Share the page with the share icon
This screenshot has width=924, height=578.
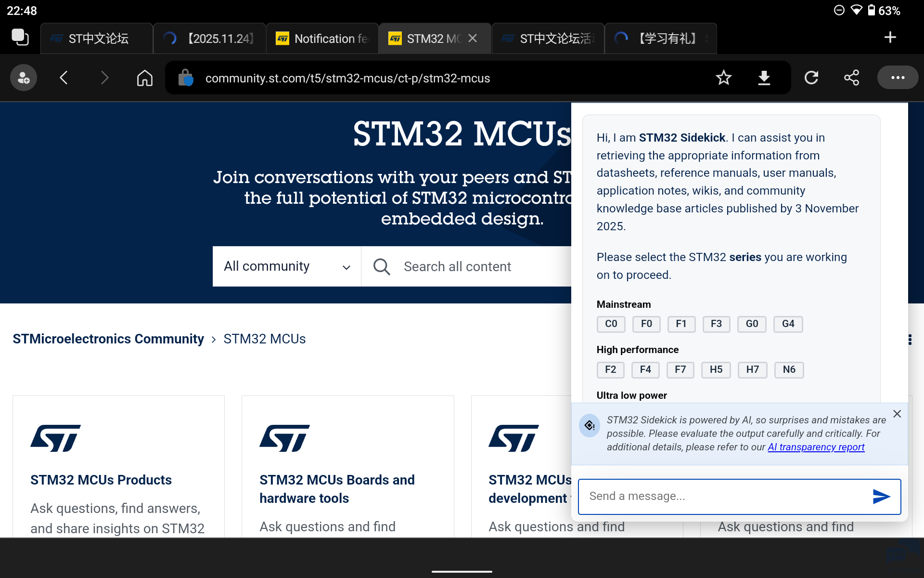pos(852,78)
